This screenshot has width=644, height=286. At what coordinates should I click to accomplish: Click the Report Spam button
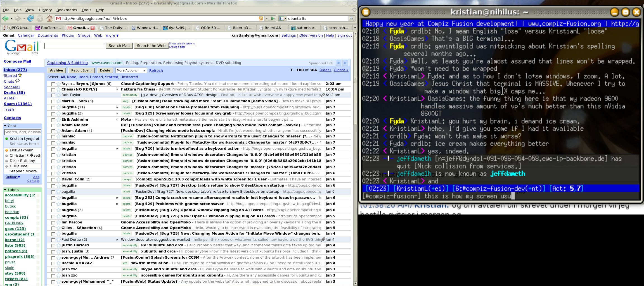[81, 70]
